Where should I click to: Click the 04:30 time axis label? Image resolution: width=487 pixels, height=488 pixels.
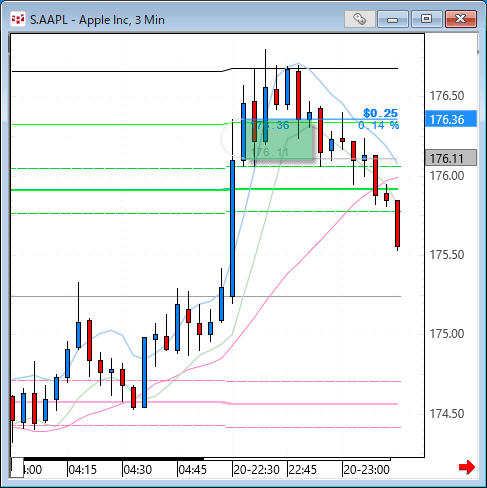point(138,470)
